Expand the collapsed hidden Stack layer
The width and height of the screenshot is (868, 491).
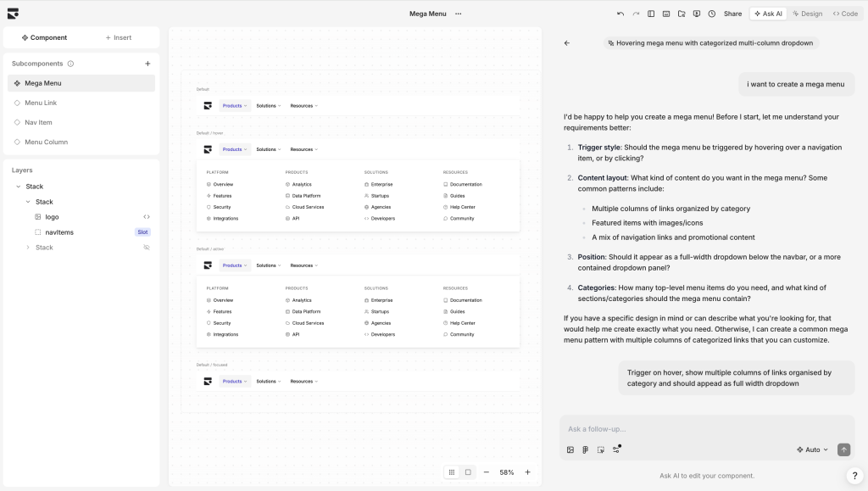[28, 248]
